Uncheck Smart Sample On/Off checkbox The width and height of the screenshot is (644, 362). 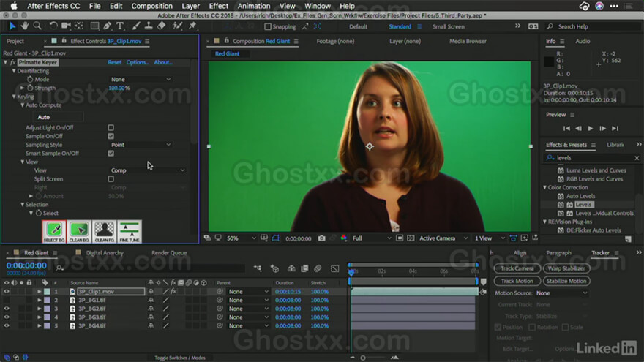[111, 153]
